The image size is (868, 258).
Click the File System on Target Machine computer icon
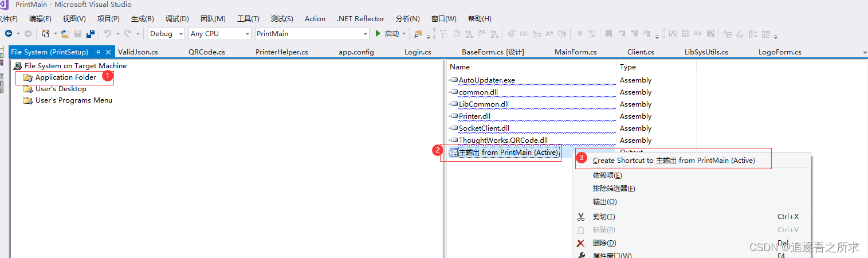coord(18,66)
